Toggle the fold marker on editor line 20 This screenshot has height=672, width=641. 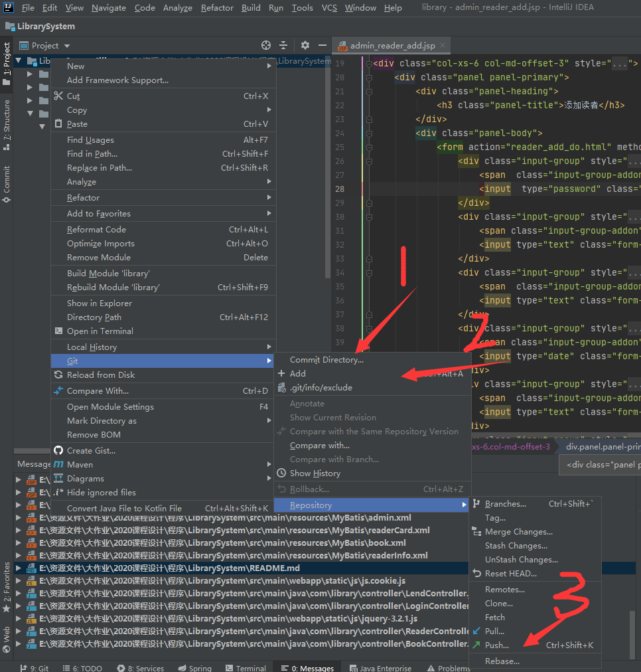click(369, 78)
